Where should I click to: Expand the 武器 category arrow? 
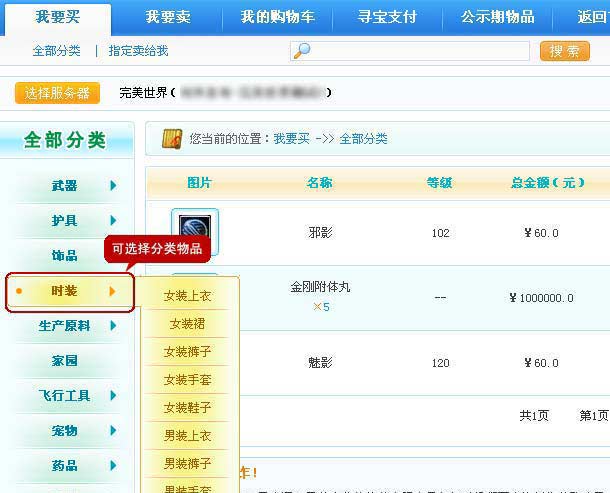pos(114,185)
